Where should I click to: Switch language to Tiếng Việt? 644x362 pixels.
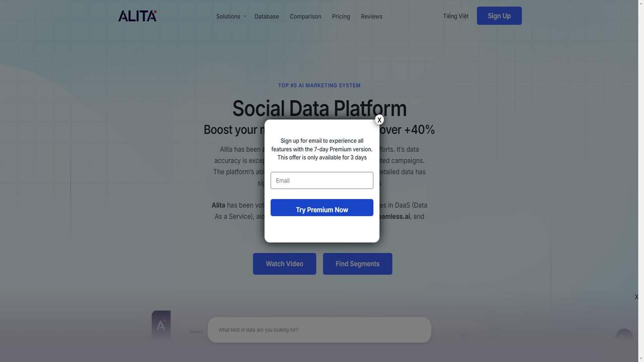click(456, 16)
